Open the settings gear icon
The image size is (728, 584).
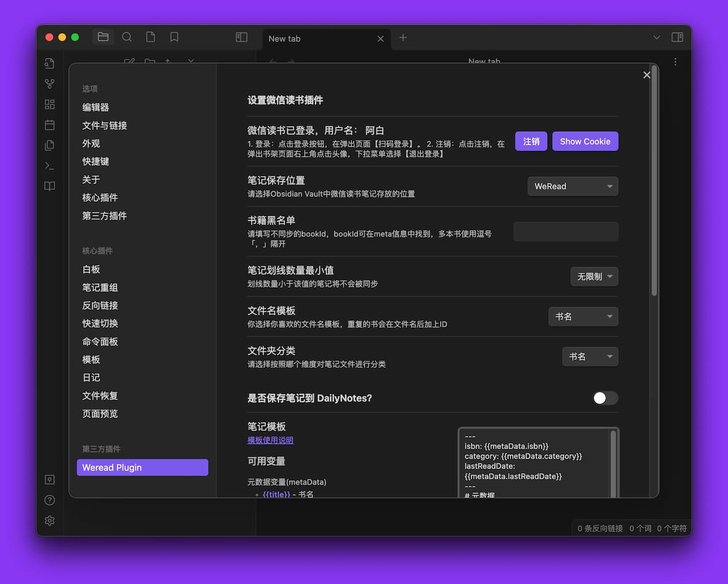click(49, 521)
